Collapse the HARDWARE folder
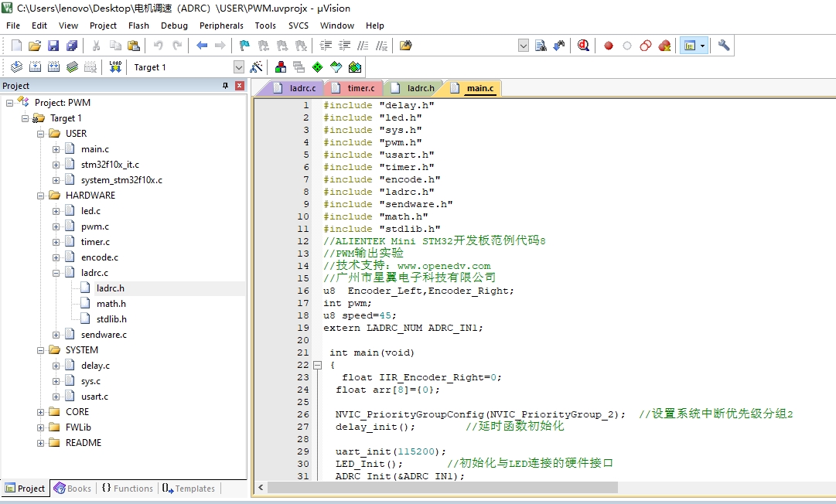Screen dimensions: 836x504 (40, 196)
